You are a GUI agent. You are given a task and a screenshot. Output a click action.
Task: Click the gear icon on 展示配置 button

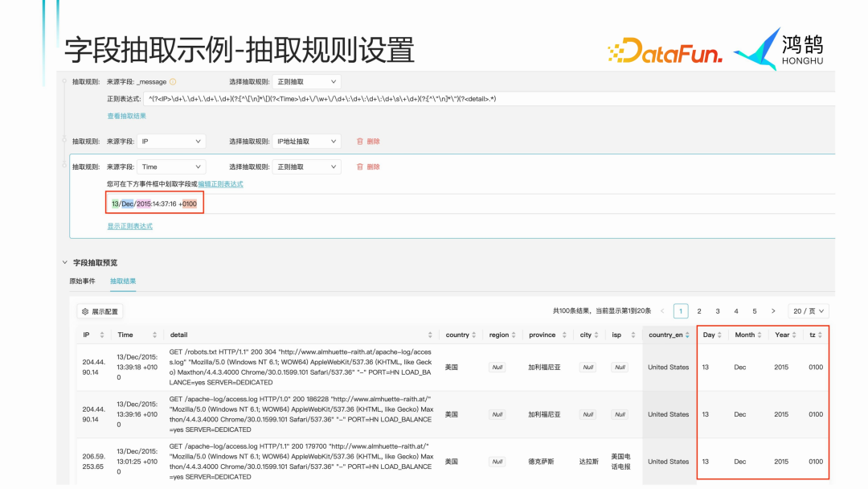(x=85, y=311)
